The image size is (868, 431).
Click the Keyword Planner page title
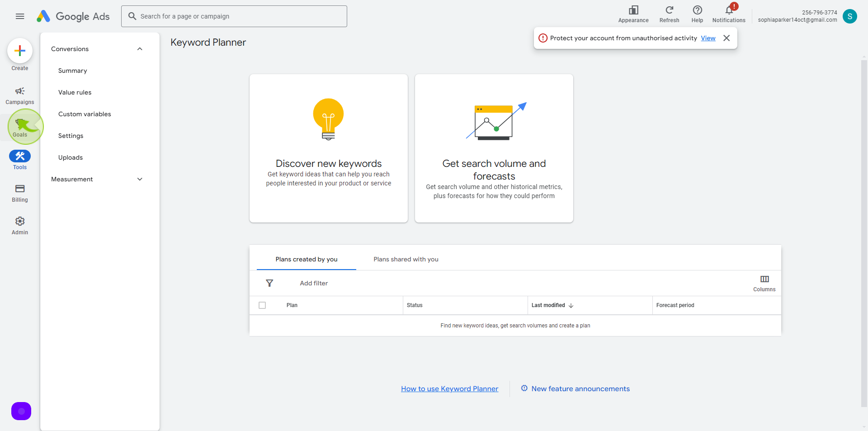[208, 43]
